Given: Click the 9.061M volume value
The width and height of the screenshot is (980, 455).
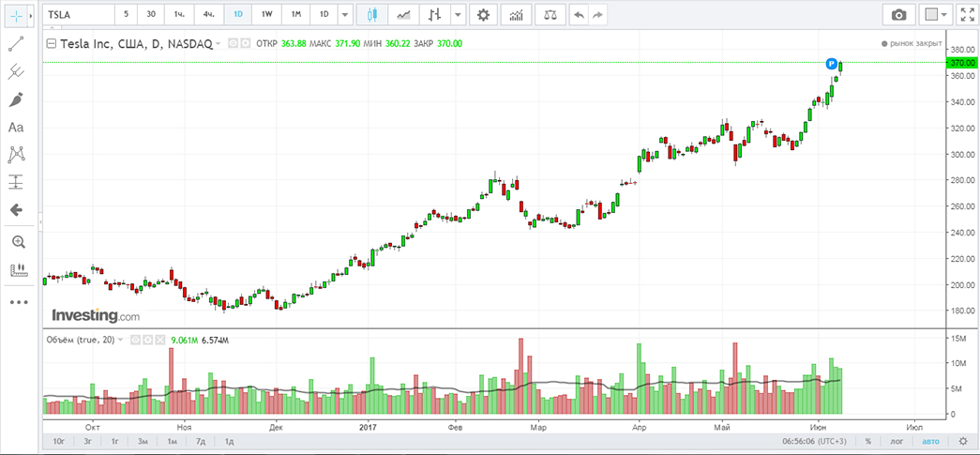Looking at the screenshot, I should [185, 341].
